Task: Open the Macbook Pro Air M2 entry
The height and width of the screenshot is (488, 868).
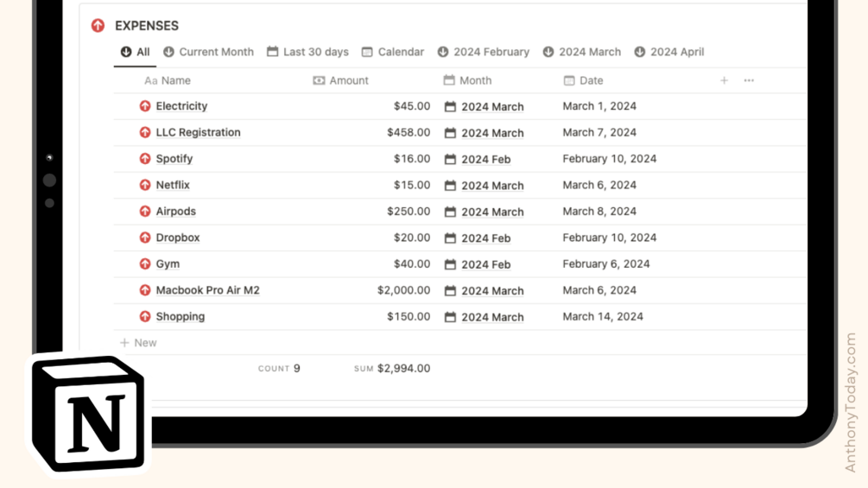Action: coord(207,290)
